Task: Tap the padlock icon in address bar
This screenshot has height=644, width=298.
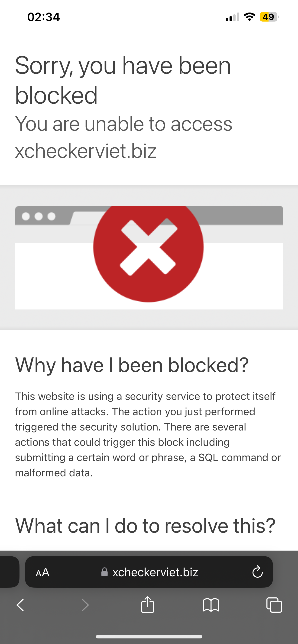Action: tap(104, 572)
